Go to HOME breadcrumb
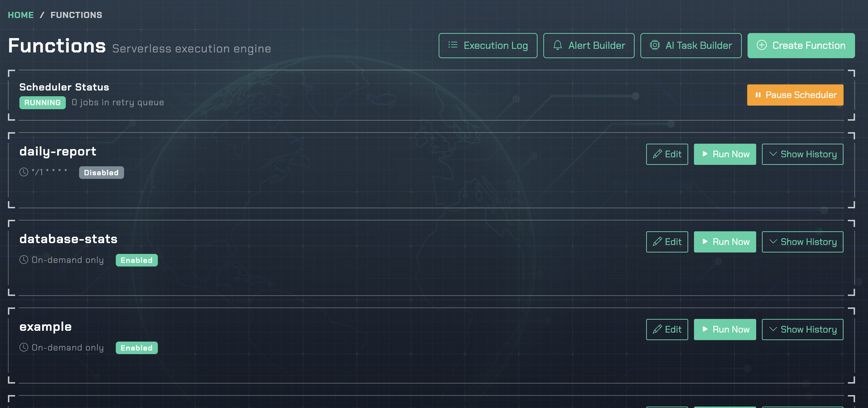 (21, 15)
